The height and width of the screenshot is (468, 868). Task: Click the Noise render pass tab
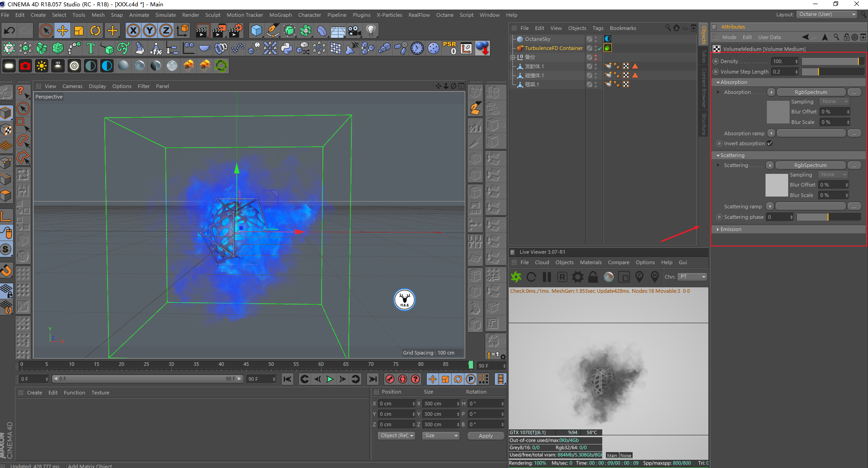point(626,455)
